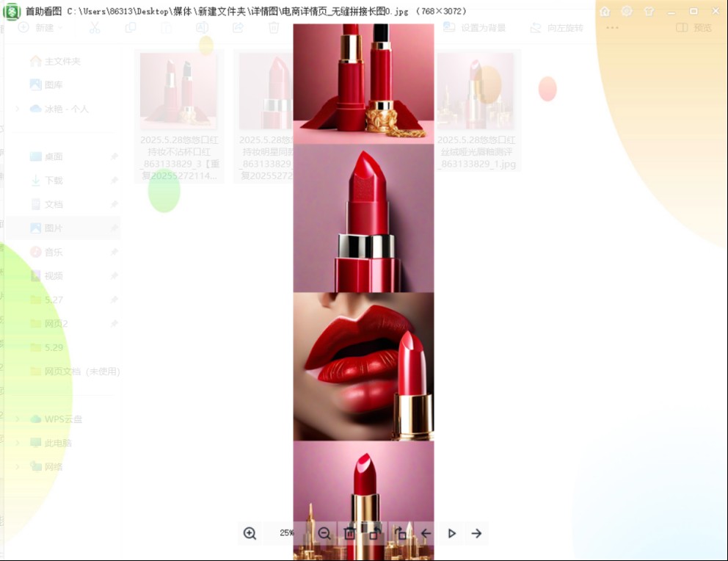Click the paste icon in Explorer toolbar
Screen dimensions: 728x561
(x=166, y=28)
